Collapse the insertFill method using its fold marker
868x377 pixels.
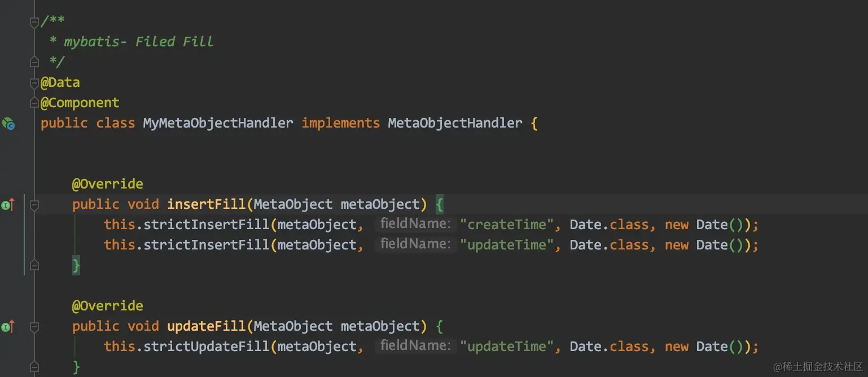(34, 205)
